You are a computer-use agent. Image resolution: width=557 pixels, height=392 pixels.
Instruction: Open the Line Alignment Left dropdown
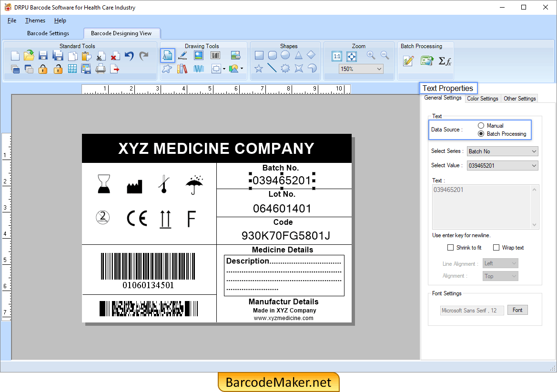pos(500,263)
